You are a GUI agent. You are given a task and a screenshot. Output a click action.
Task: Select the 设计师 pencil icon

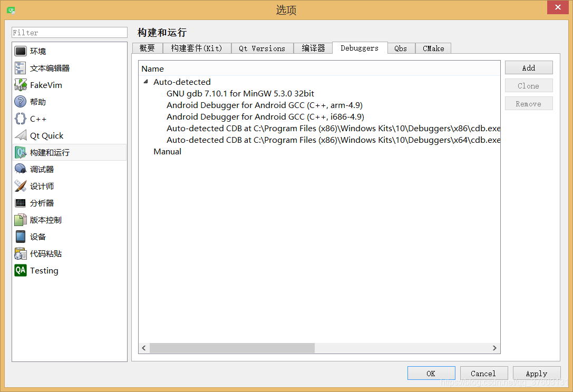[21, 186]
